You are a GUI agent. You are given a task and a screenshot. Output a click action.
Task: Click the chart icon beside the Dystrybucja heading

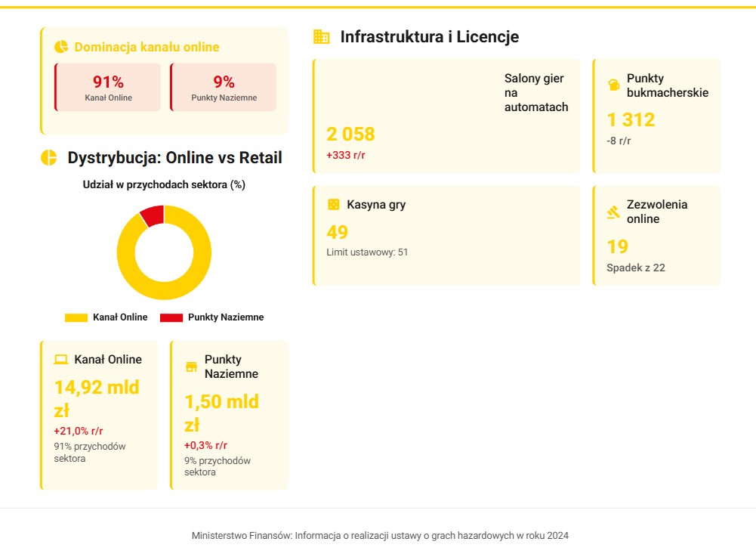pos(49,158)
